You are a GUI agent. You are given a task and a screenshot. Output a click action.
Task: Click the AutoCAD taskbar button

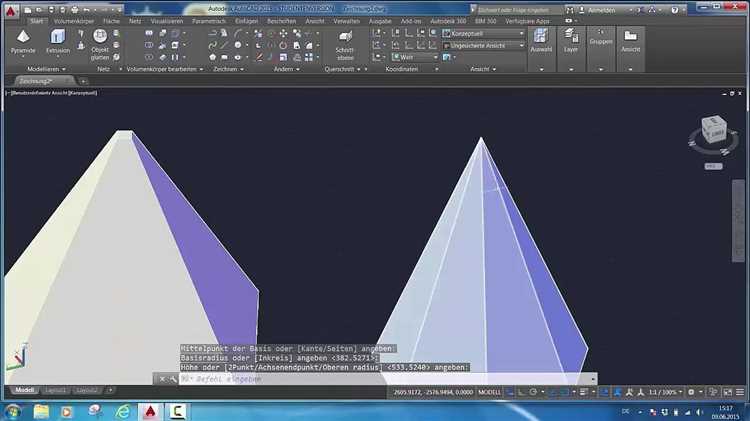pyautogui.click(x=150, y=411)
